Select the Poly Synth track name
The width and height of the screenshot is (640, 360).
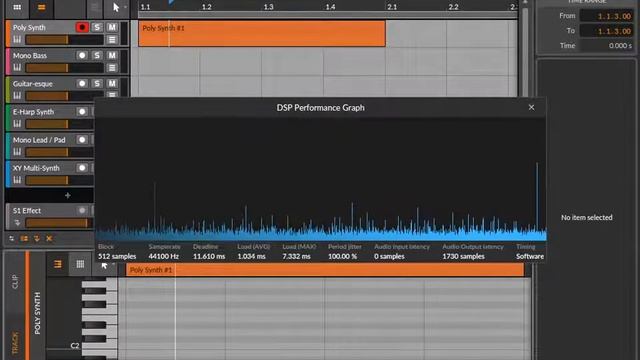point(29,27)
